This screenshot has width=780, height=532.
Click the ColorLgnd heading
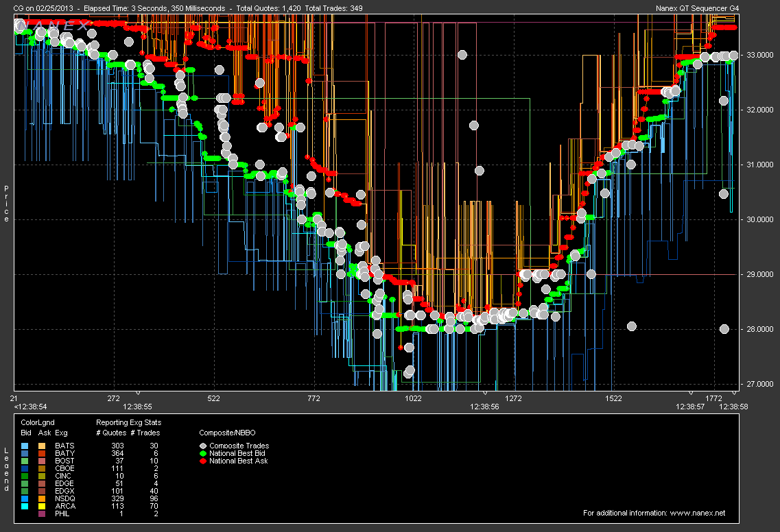click(38, 422)
